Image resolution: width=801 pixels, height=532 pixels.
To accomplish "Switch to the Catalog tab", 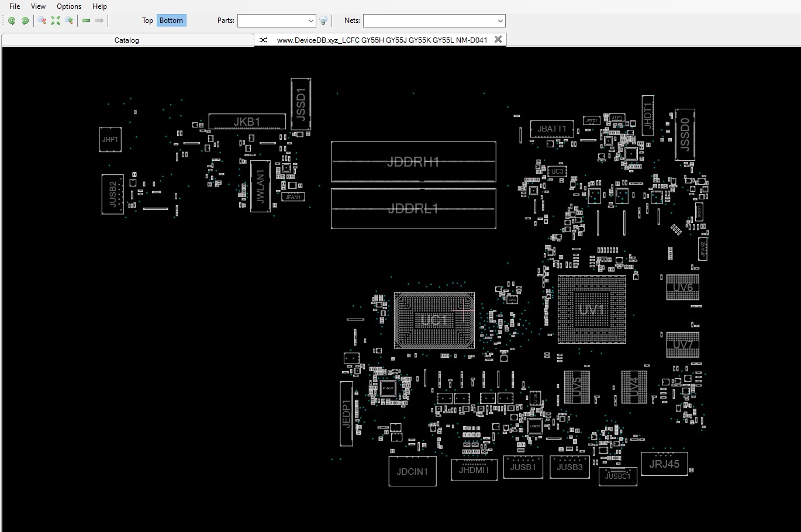I will click(x=126, y=40).
